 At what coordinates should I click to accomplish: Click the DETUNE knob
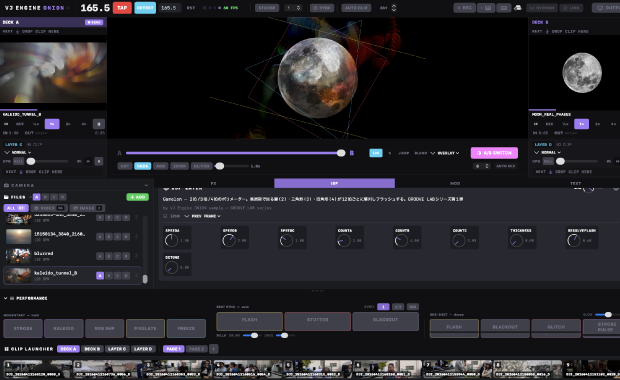tap(171, 267)
